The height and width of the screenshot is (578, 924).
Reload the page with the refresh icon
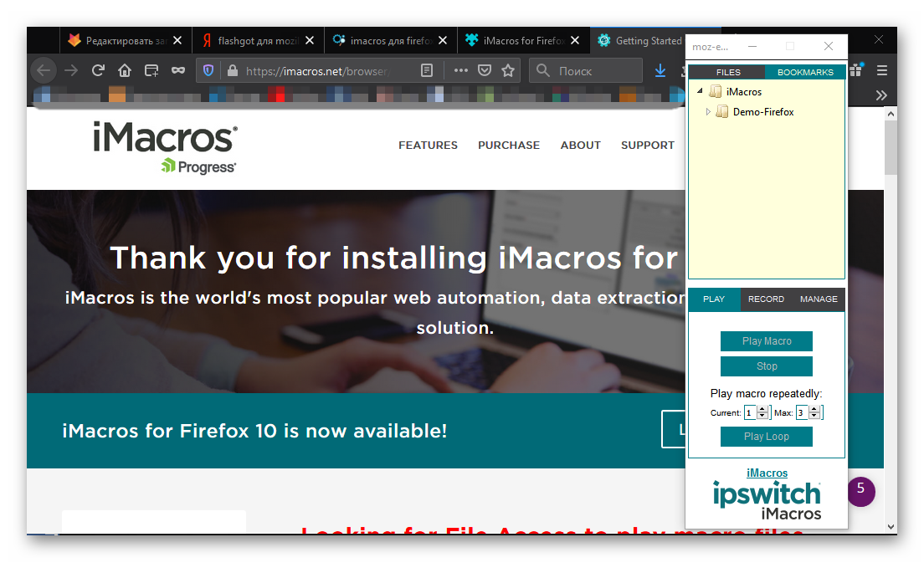tap(98, 71)
